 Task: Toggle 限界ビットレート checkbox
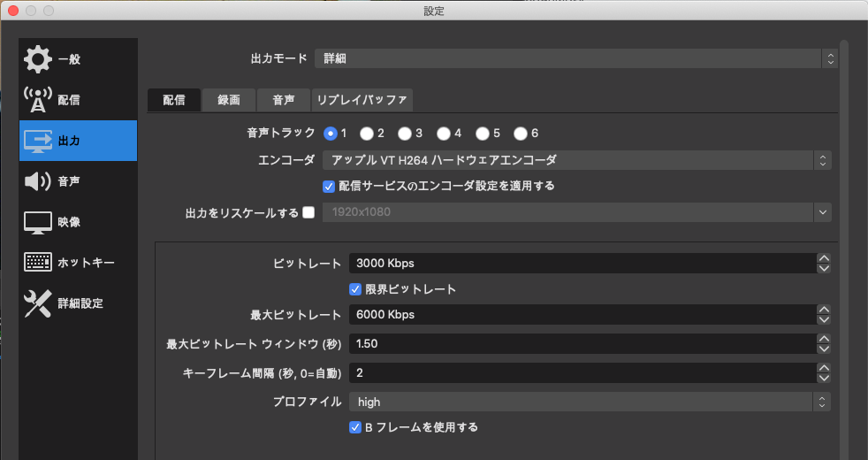355,289
